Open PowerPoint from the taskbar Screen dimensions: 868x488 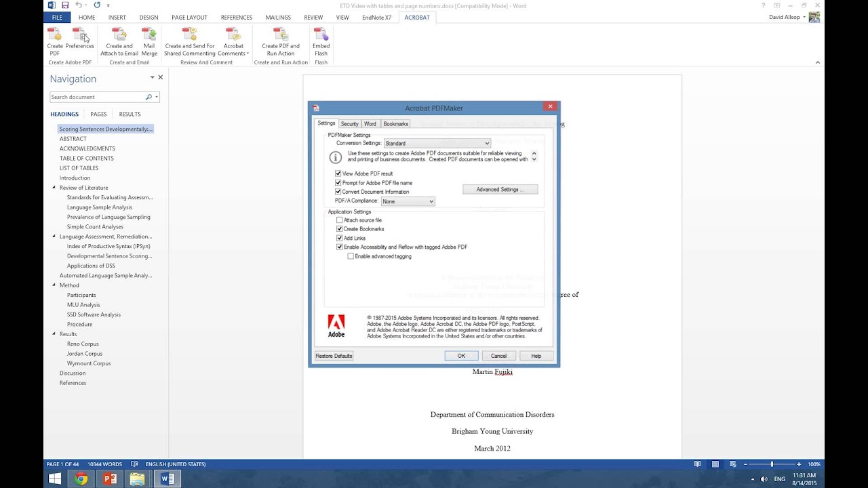[x=109, y=479]
